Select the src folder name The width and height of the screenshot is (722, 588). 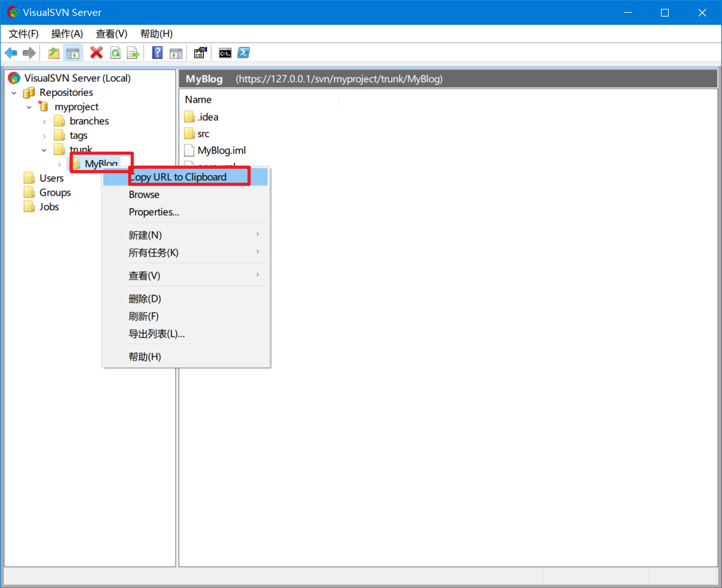(203, 134)
